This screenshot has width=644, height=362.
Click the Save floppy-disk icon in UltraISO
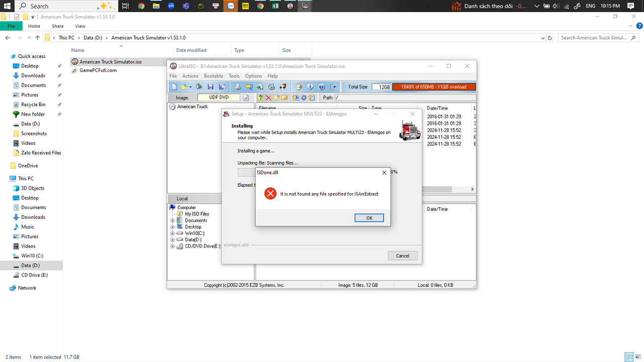click(x=210, y=87)
